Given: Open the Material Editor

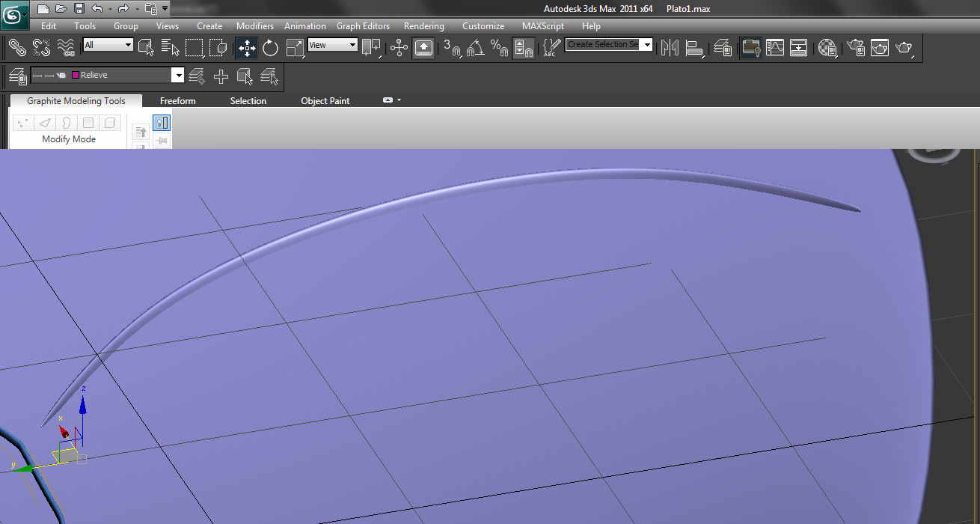Looking at the screenshot, I should 827,48.
